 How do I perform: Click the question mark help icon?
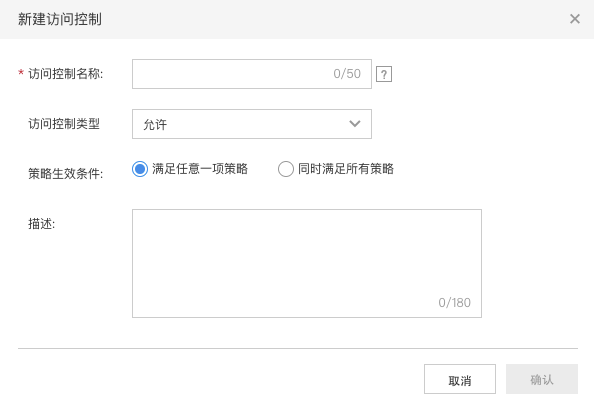pyautogui.click(x=384, y=74)
